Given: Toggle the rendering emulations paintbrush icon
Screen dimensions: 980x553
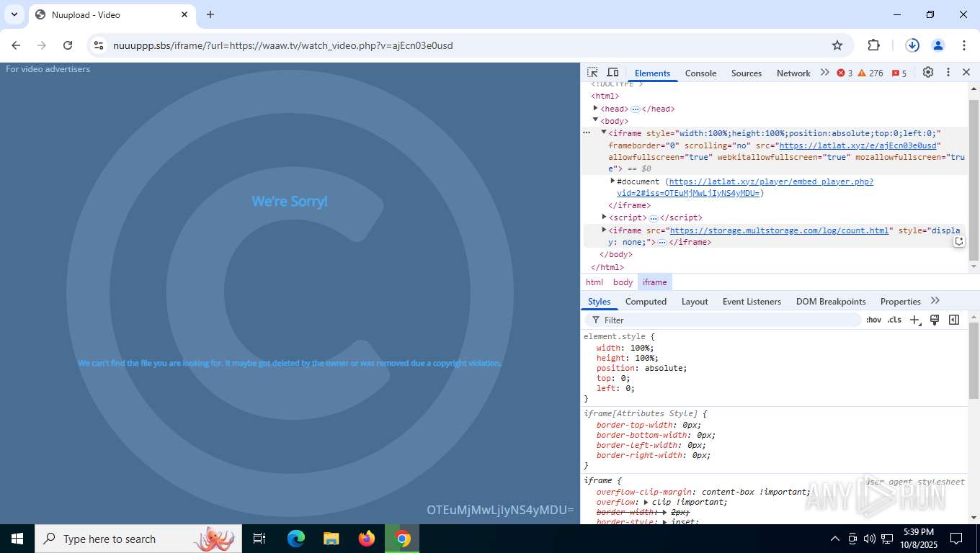Looking at the screenshot, I should click(x=935, y=320).
